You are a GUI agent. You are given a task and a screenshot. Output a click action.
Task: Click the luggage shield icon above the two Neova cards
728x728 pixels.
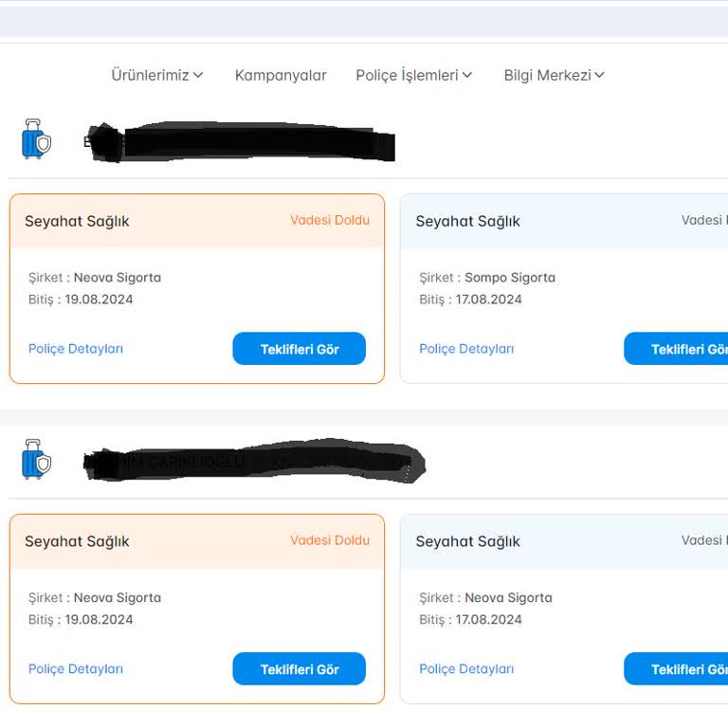click(x=36, y=459)
